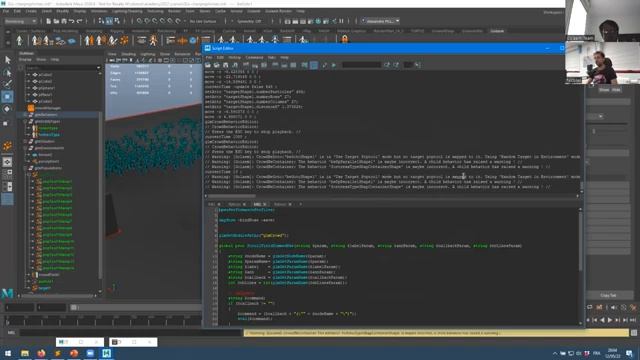The width and height of the screenshot is (640, 360).
Task: Click Play Forward on playback controls
Action: [610, 320]
